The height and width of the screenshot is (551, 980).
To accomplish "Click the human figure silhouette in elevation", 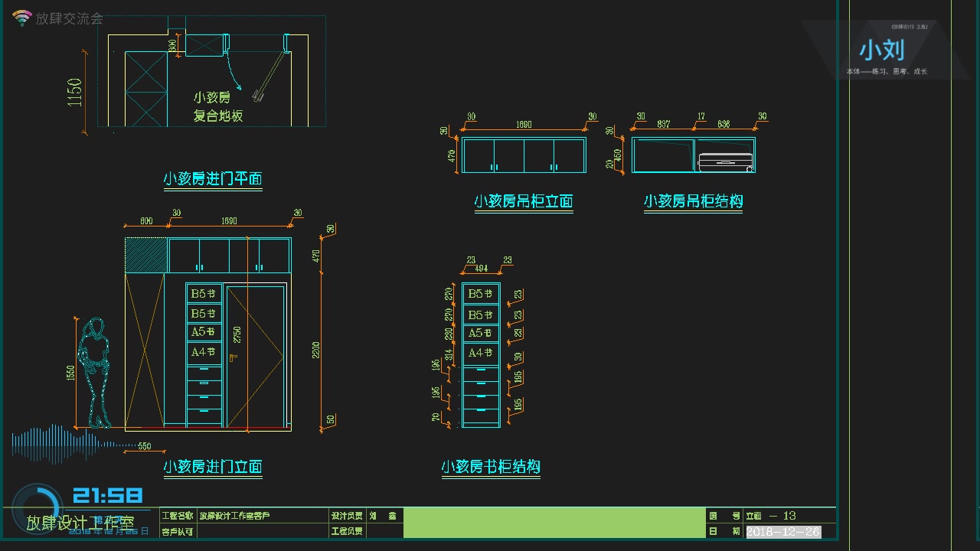I will click(x=96, y=373).
